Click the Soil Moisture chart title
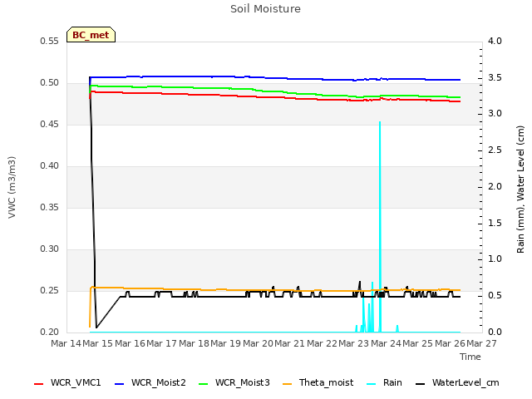 click(265, 9)
